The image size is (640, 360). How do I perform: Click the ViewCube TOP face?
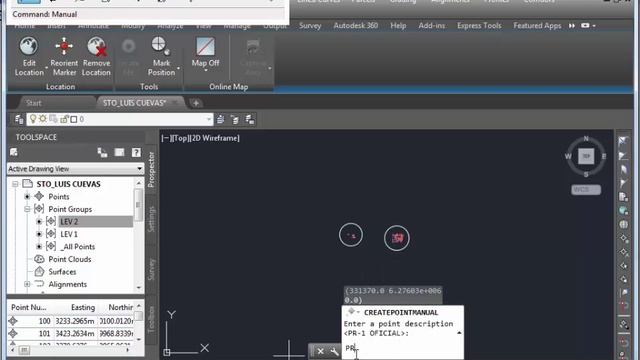(586, 156)
